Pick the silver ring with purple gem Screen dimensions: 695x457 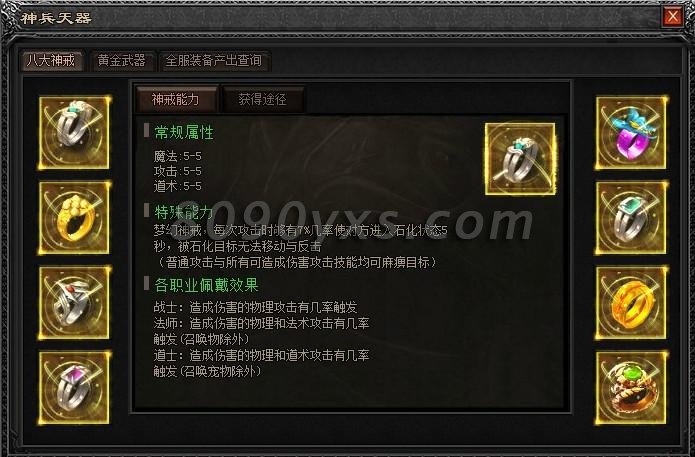tap(74, 387)
